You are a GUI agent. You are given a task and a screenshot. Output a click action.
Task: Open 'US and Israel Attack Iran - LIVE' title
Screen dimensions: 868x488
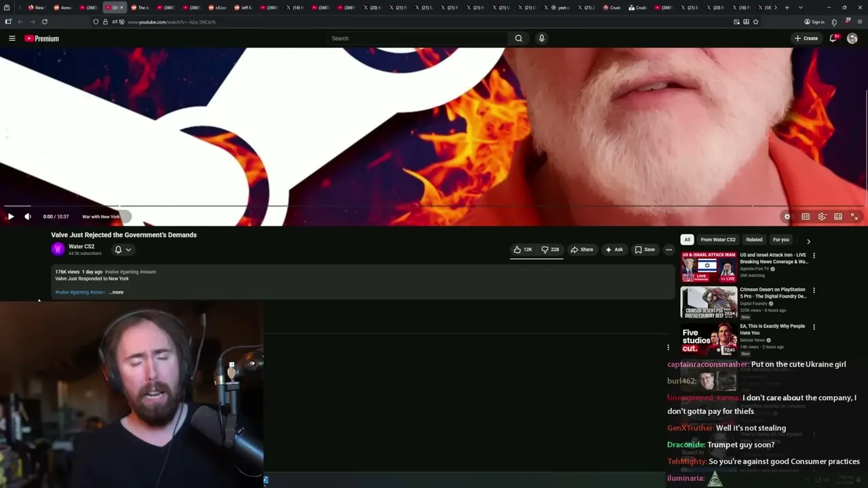click(774, 258)
